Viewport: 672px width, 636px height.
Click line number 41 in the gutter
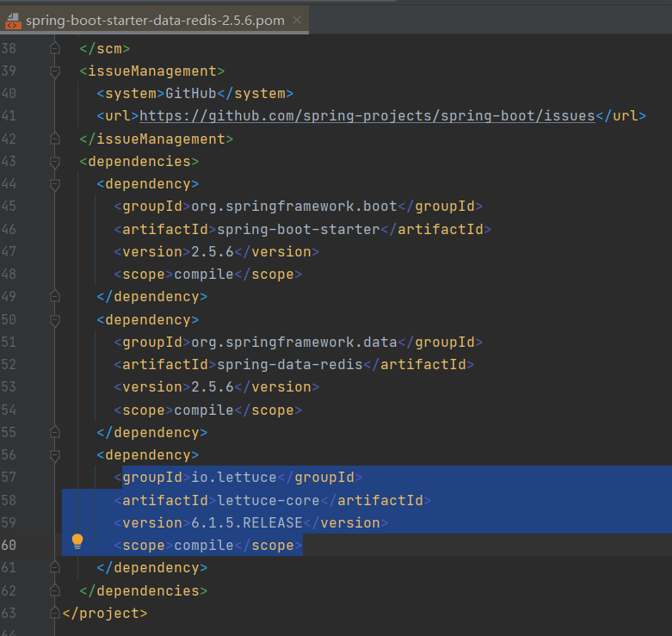point(9,115)
